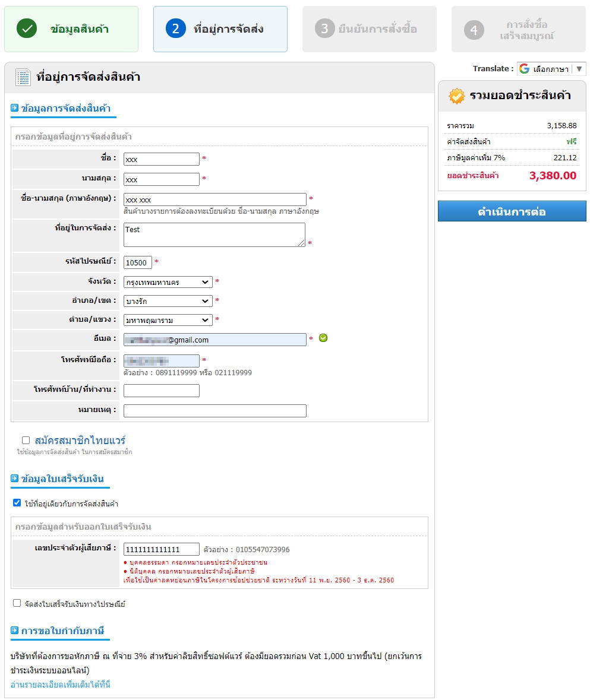590x700 pixels.
Task: Tick the send receipt by post checkbox
Action: [x=17, y=603]
